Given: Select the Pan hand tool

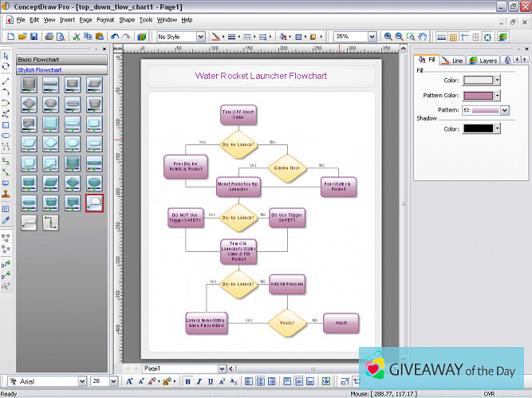Looking at the screenshot, I should tap(423, 37).
